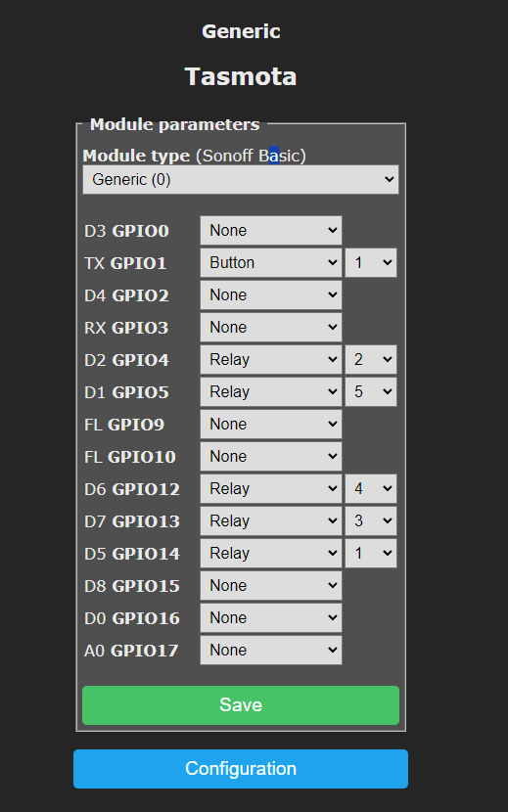This screenshot has height=812, width=508.
Task: Open the D0 GPIO16 function dropdown
Action: click(271, 617)
